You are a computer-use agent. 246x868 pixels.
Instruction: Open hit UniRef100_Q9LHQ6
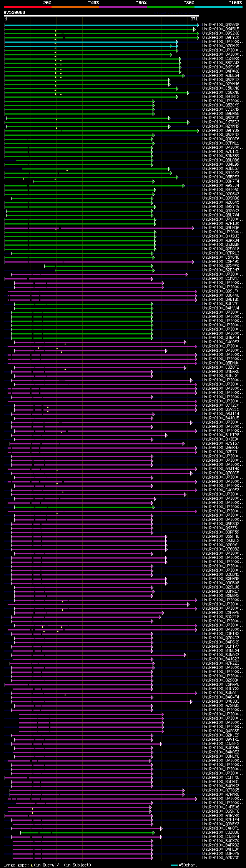coord(221,228)
